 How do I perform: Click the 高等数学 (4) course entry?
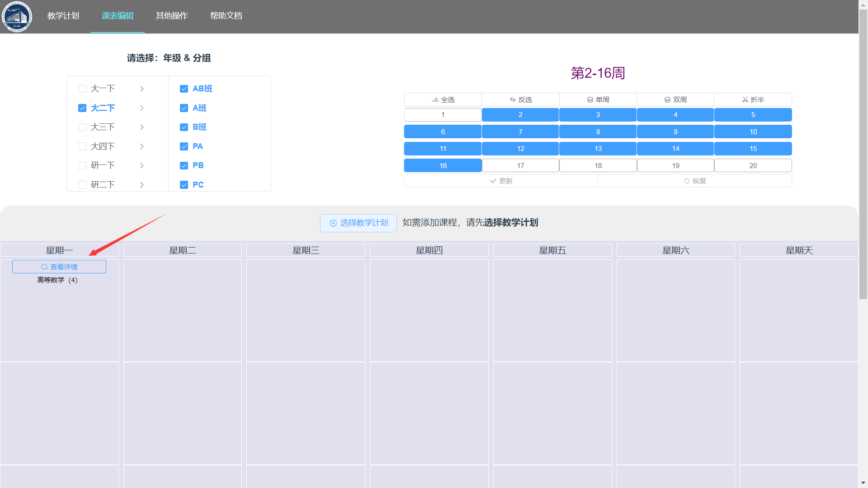point(57,280)
